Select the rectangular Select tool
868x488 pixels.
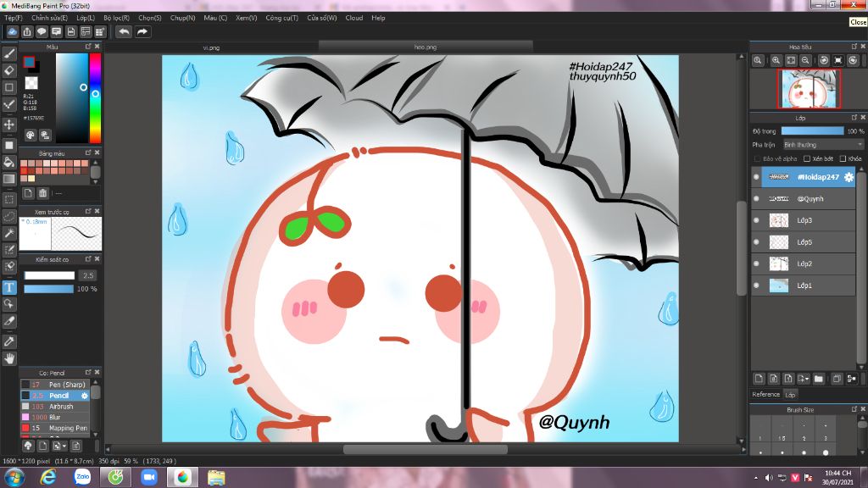(9, 199)
